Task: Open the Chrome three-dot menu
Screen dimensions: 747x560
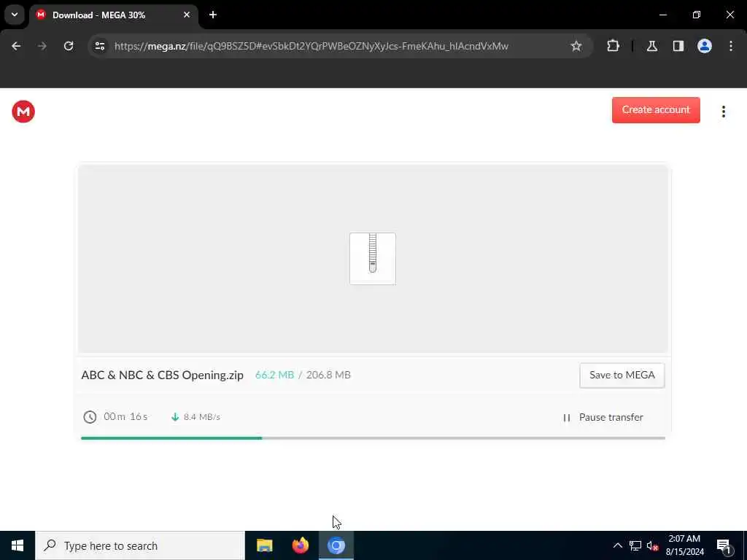Action: pyautogui.click(x=731, y=46)
